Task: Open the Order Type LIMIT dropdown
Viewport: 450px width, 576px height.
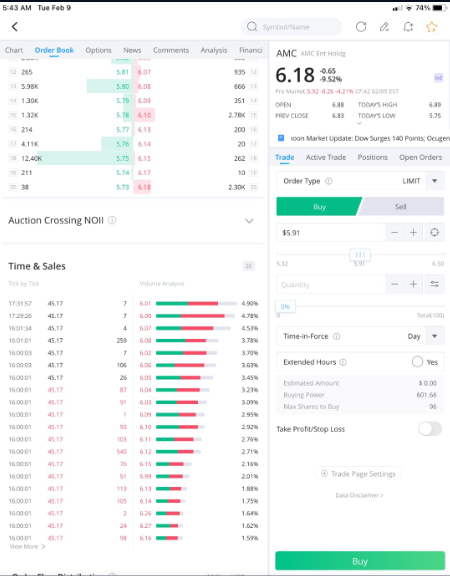Action: [435, 181]
